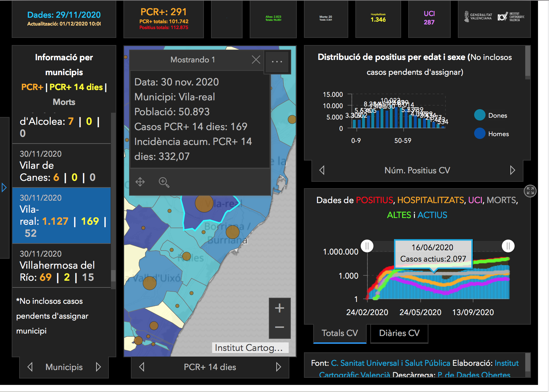Advance to the chart after Núm. Positius CV
This screenshot has height=392, width=549.
(x=512, y=170)
